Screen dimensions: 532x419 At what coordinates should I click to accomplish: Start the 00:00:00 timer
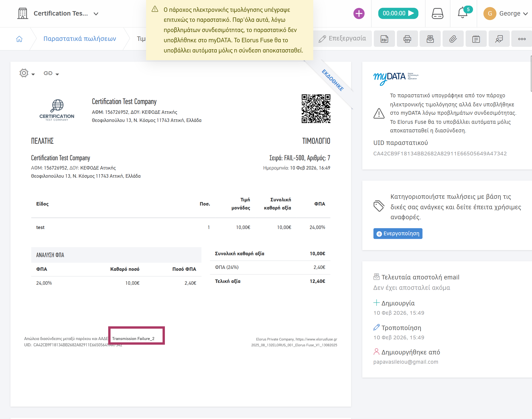click(398, 13)
